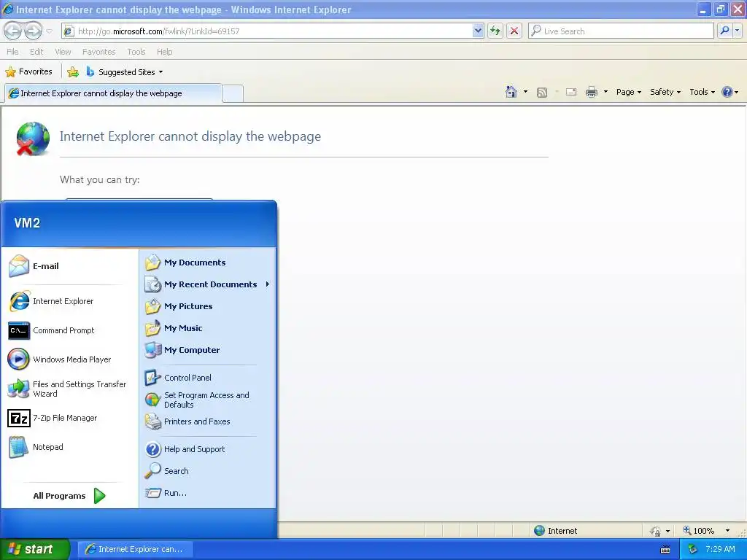
Task: Click the network tray icon near clock
Action: pos(692,549)
